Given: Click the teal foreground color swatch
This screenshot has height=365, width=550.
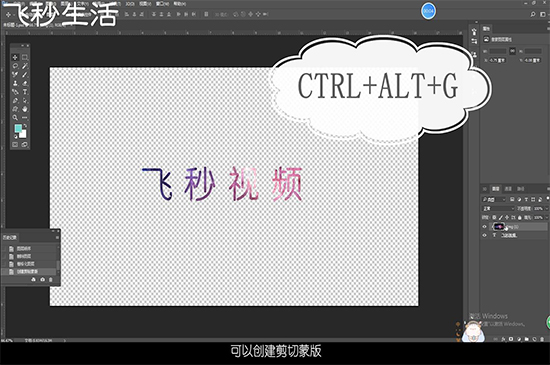Looking at the screenshot, I should tap(18, 129).
